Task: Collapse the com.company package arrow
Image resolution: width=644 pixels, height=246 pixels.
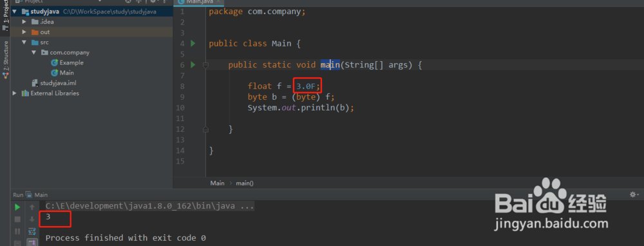Action: pyautogui.click(x=34, y=53)
